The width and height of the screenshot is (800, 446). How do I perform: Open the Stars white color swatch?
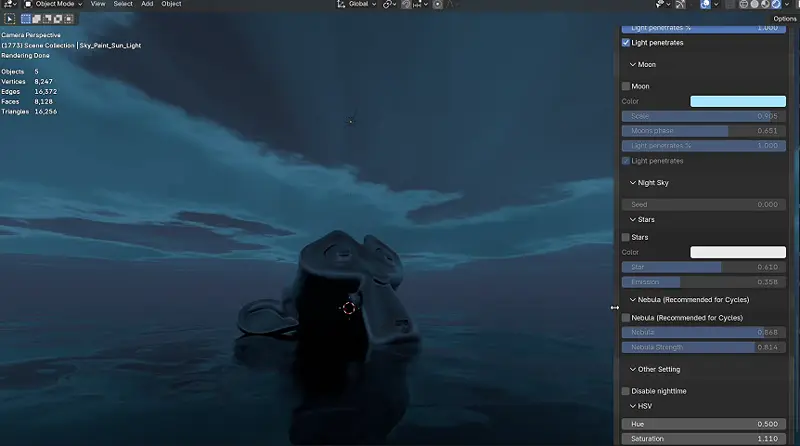[x=738, y=253]
